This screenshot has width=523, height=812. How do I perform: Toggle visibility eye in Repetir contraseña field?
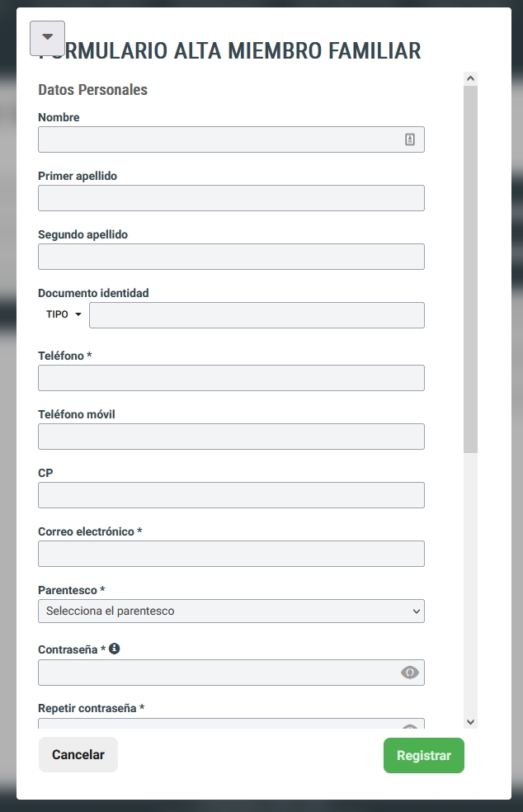pos(410,726)
